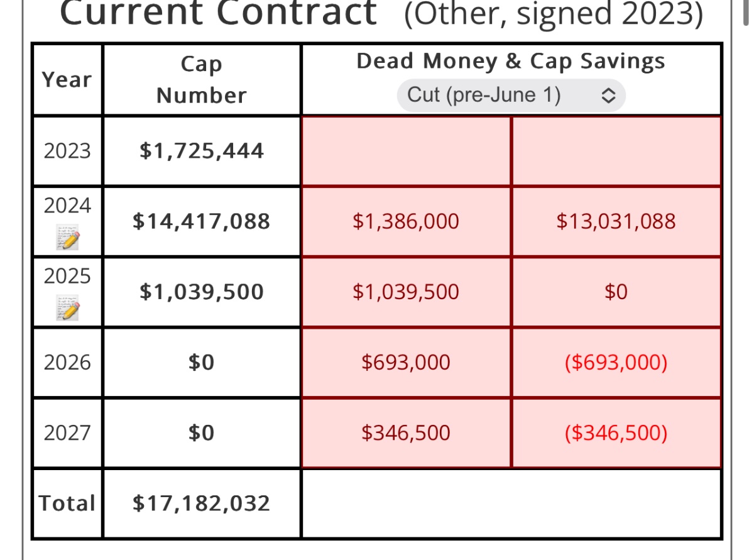Click the 2024 cap number $14,417,088

201,221
